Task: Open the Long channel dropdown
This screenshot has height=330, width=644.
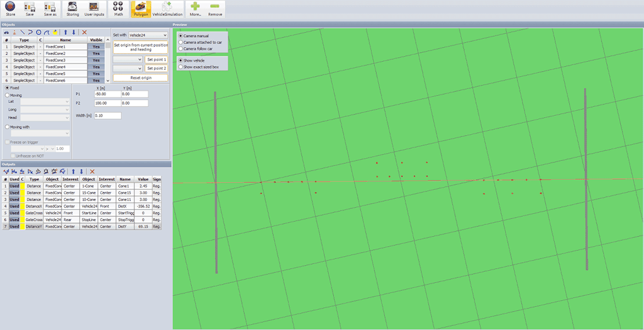Action: point(45,110)
